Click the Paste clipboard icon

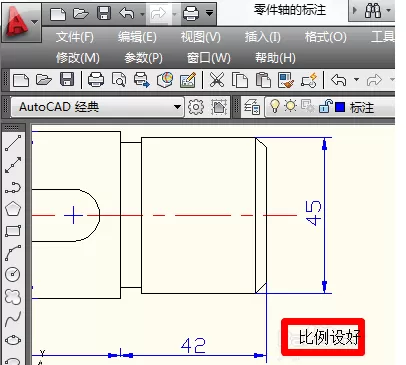click(x=263, y=80)
